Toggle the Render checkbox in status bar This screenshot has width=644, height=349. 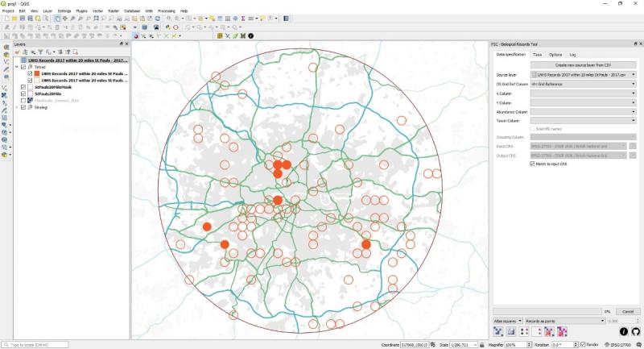pyautogui.click(x=583, y=344)
